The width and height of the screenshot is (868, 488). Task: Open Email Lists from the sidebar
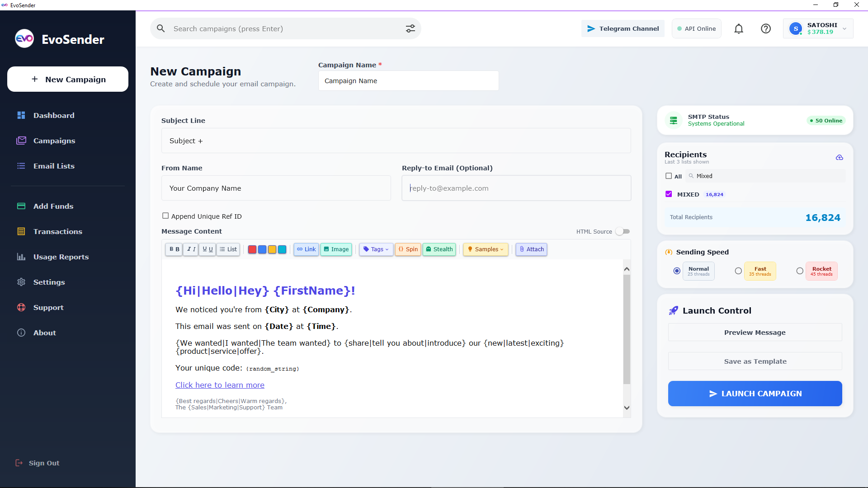[x=54, y=166]
